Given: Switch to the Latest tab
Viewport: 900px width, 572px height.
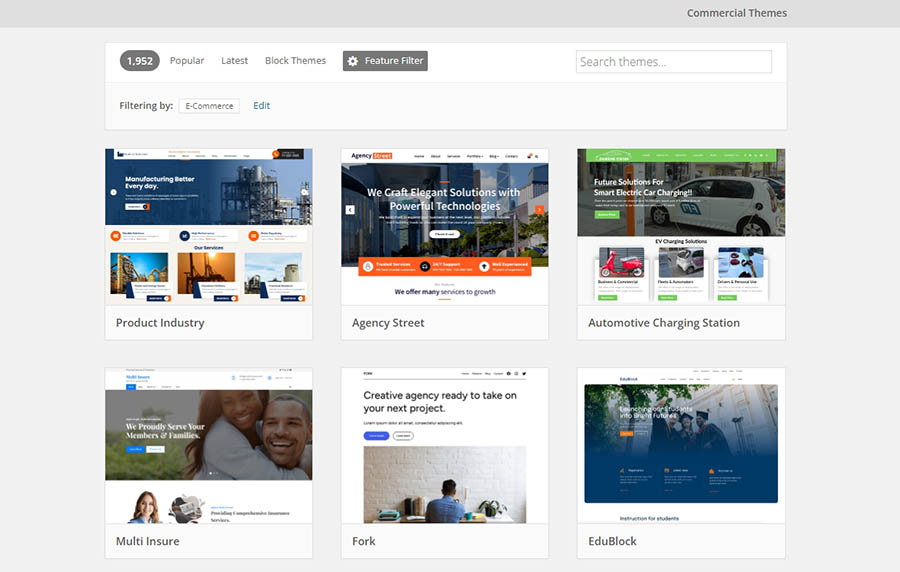Looking at the screenshot, I should tap(235, 61).
